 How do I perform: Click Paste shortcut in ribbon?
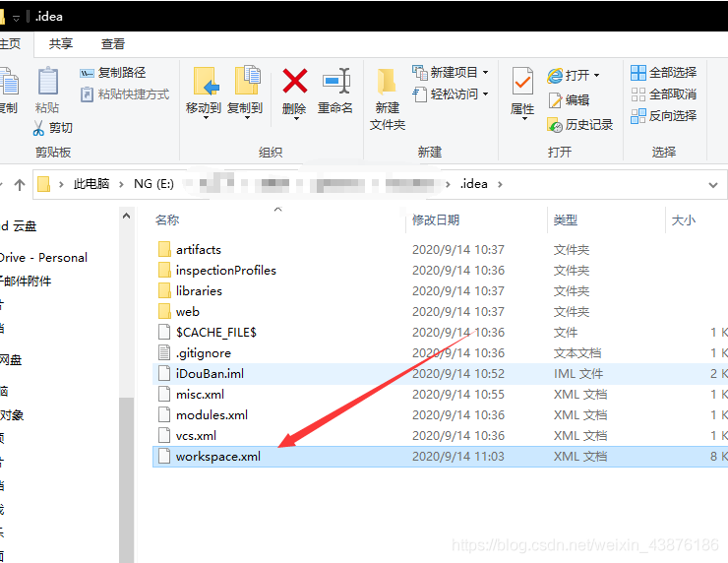click(125, 94)
